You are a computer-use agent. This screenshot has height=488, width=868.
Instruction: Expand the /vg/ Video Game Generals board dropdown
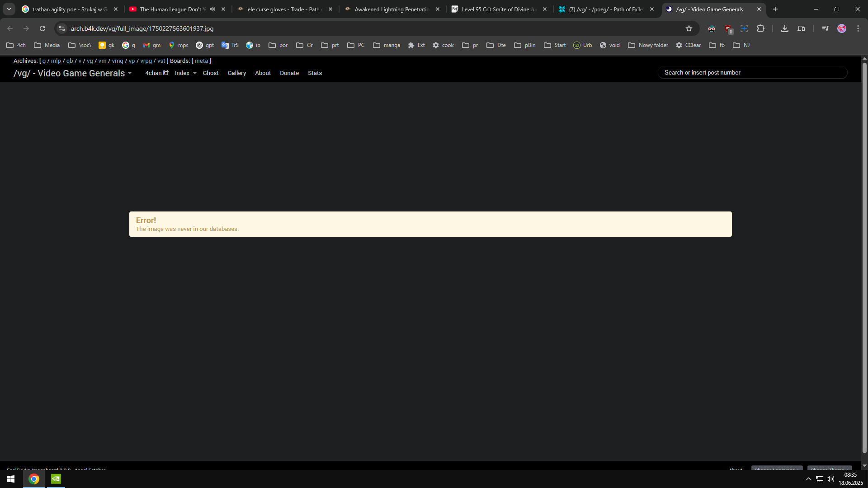[x=72, y=73]
